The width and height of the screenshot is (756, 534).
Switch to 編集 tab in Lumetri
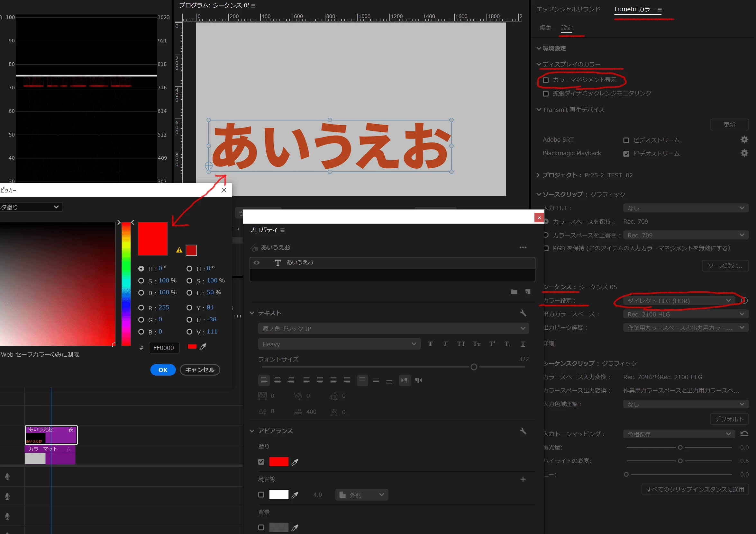546,28
